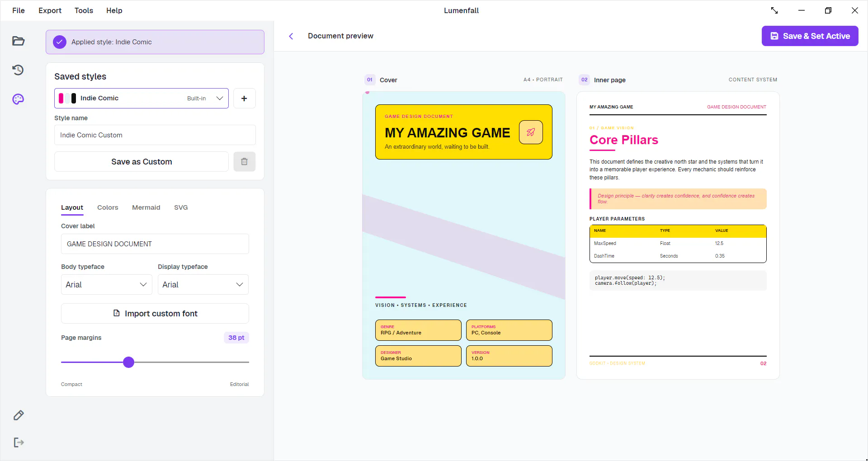Select the style palette sidebar icon

pos(18,99)
